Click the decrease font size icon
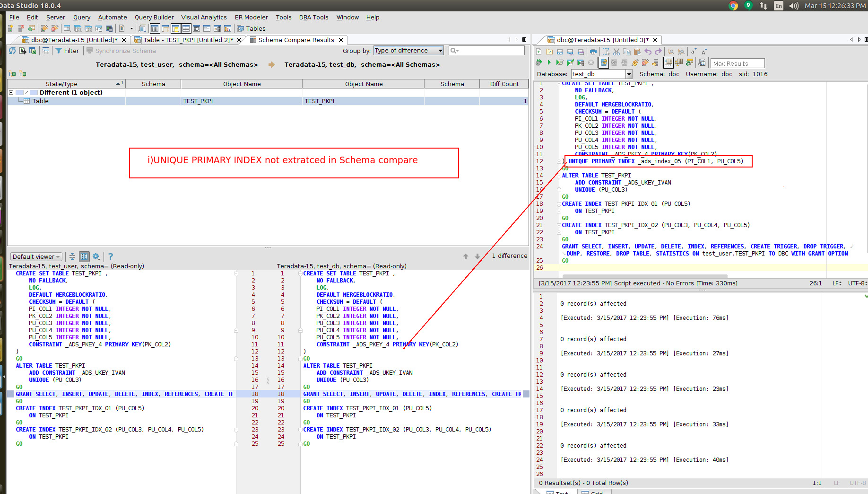This screenshot has height=494, width=868. pyautogui.click(x=693, y=52)
